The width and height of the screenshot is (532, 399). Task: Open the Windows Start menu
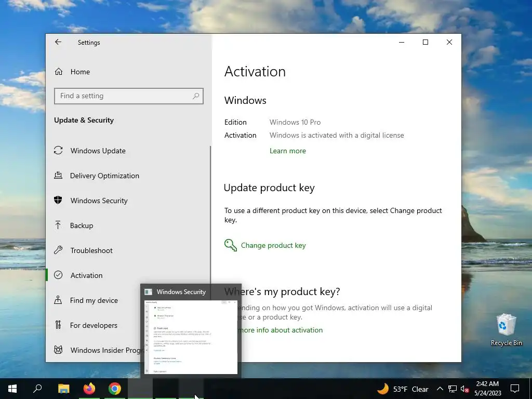point(12,389)
